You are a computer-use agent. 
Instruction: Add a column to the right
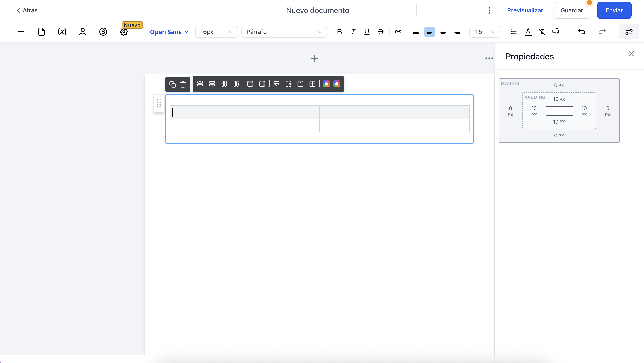tap(236, 84)
